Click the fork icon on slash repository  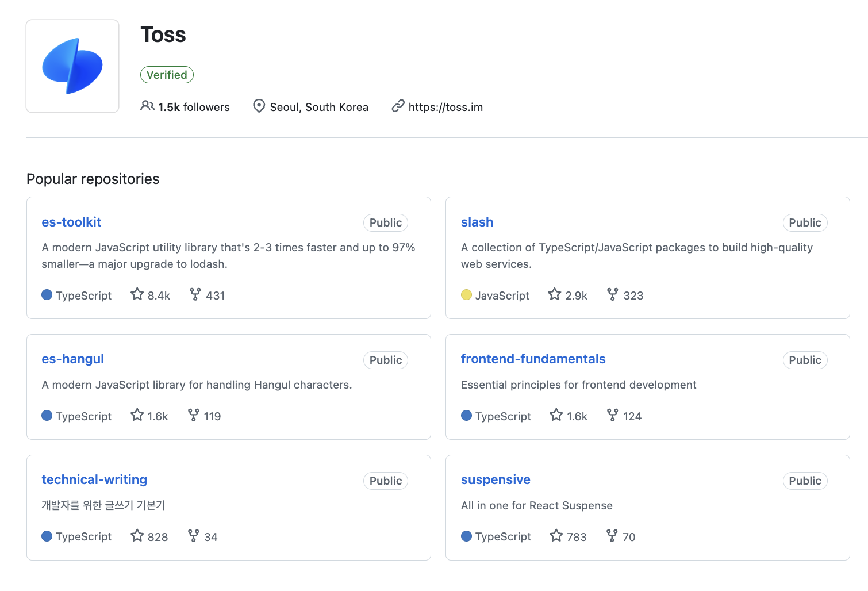tap(613, 294)
